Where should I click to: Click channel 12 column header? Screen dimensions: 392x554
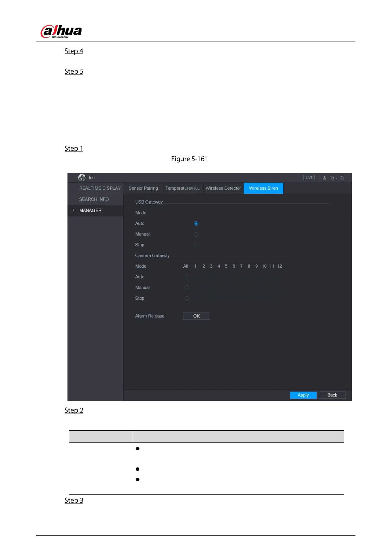[x=279, y=266]
